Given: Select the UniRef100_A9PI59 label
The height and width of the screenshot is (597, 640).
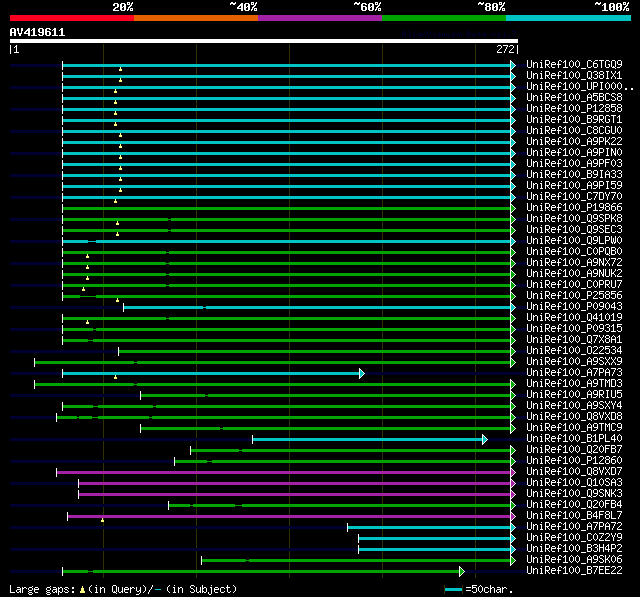Looking at the screenshot, I should [x=574, y=186].
